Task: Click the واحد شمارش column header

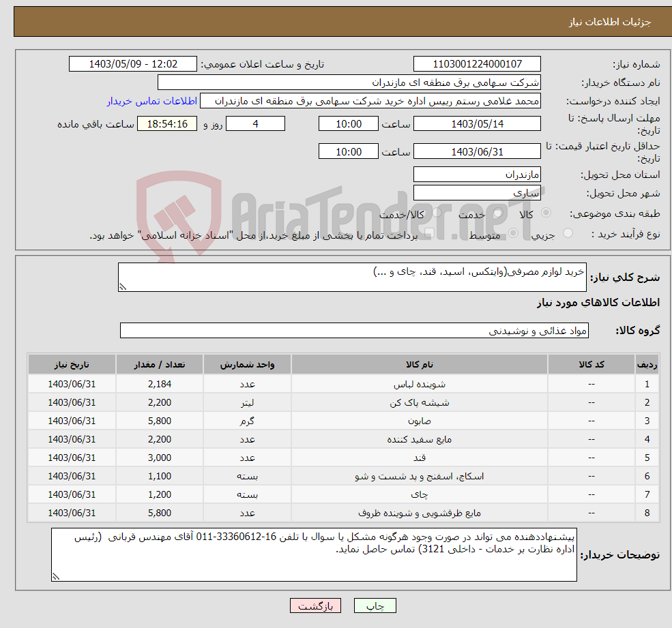Action: [x=247, y=364]
